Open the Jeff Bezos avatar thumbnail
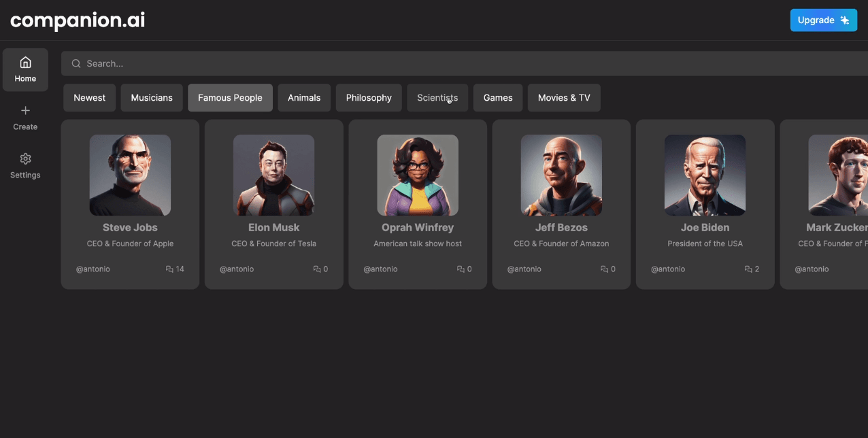The width and height of the screenshot is (868, 438). click(x=561, y=175)
